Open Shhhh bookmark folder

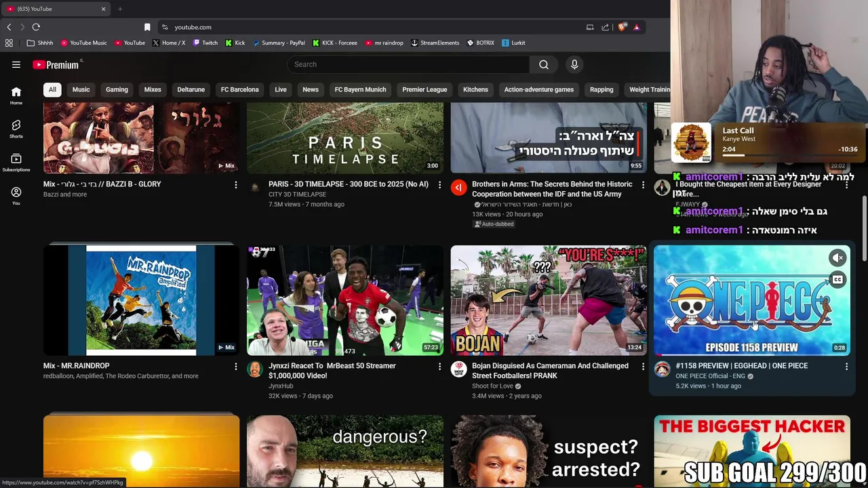(40, 43)
